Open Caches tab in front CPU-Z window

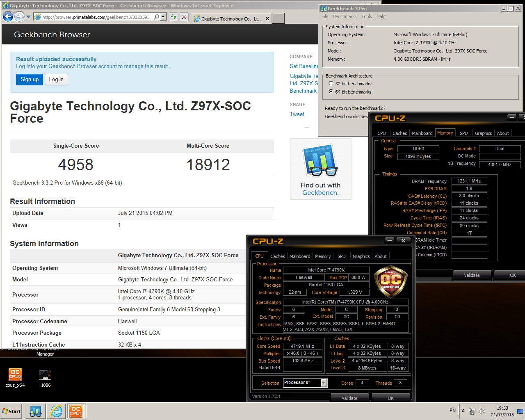(x=278, y=256)
